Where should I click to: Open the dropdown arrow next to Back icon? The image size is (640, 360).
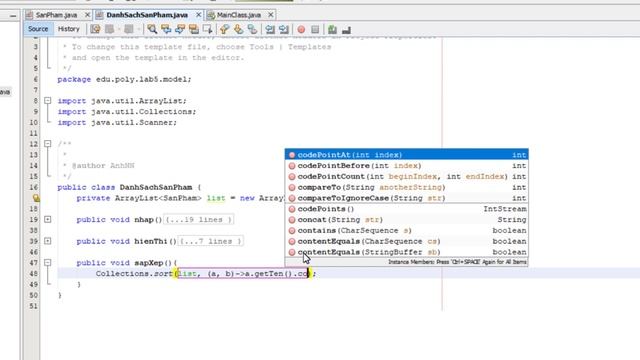pyautogui.click(x=119, y=29)
